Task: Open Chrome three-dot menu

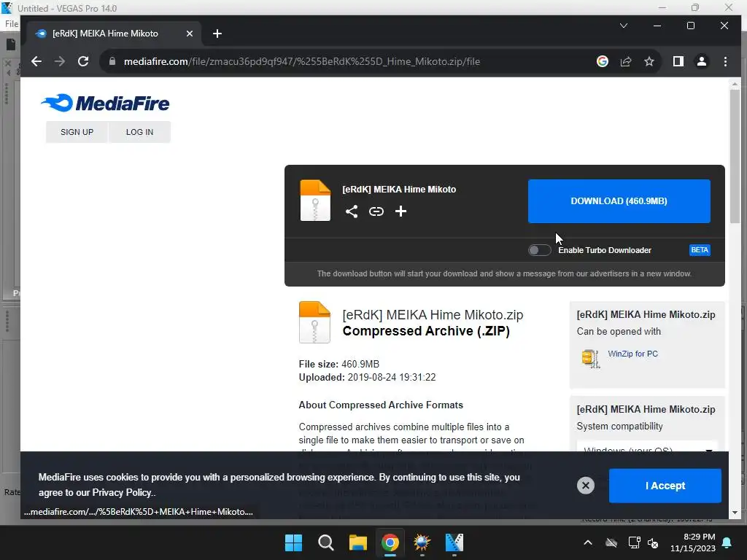Action: coord(725,61)
